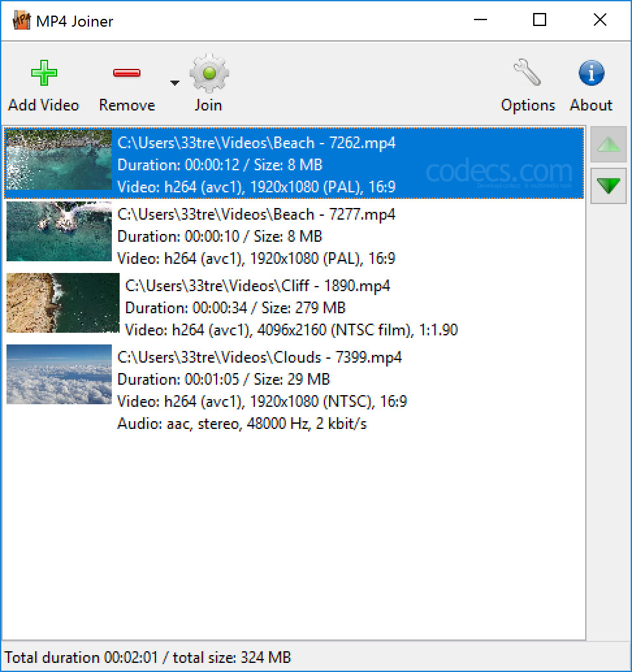Click the 'Add Video' label text
The width and height of the screenshot is (632, 672).
point(44,105)
